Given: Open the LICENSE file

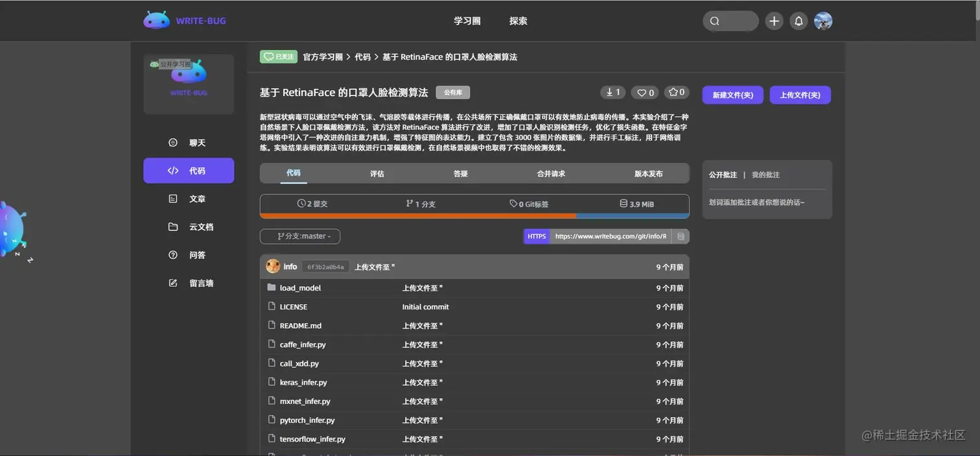Looking at the screenshot, I should [294, 307].
